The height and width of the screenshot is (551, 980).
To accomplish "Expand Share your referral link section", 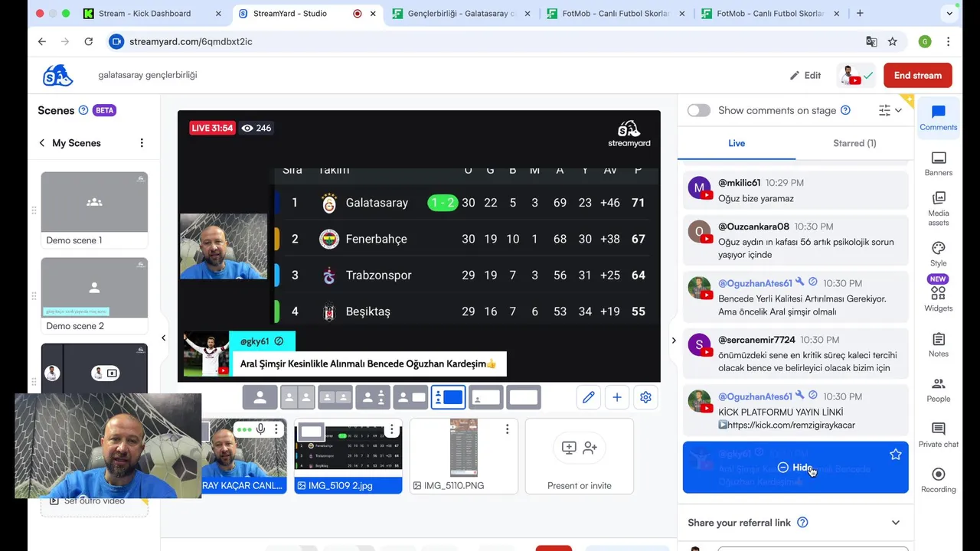I will point(895,523).
